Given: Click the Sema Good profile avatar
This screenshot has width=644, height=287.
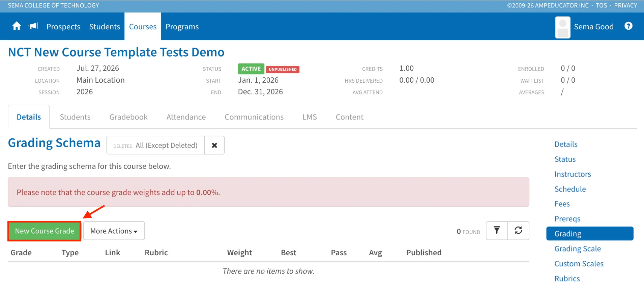Looking at the screenshot, I should point(562,27).
